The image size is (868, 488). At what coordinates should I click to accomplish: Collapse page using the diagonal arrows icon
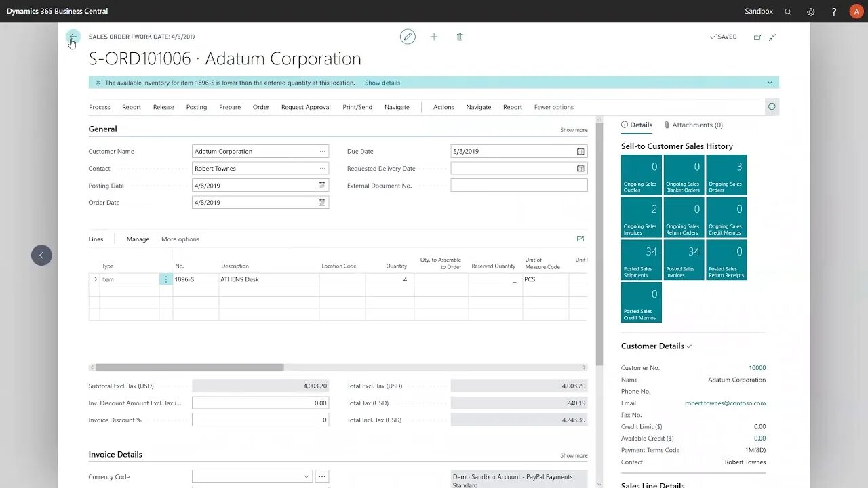pyautogui.click(x=772, y=37)
